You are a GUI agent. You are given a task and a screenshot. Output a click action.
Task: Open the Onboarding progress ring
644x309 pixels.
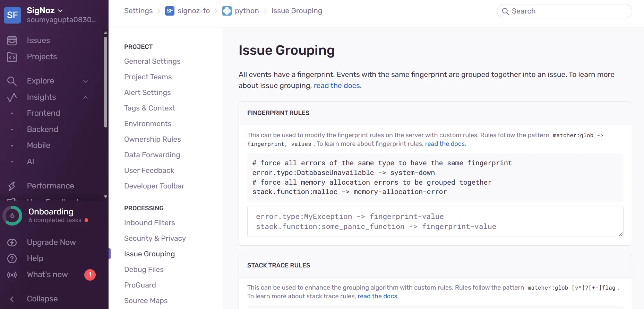12,215
